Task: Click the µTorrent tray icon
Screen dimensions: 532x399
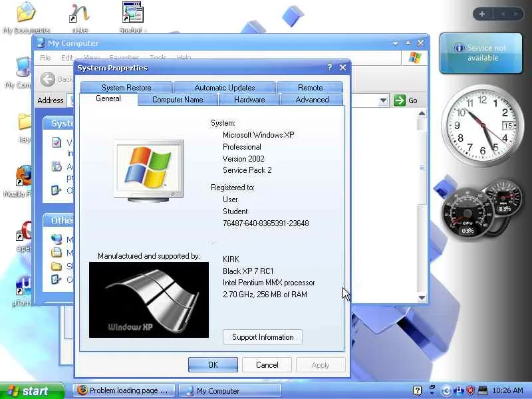Action: coord(459,391)
